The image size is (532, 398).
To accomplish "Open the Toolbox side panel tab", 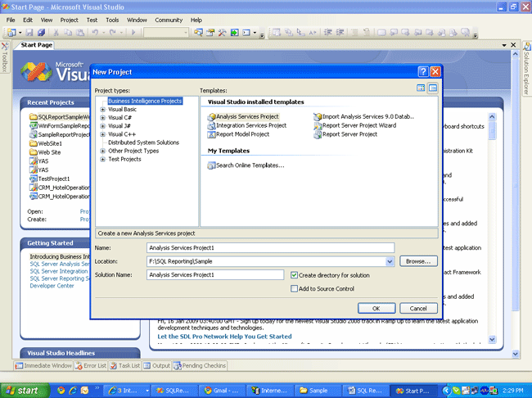I will tap(5, 57).
